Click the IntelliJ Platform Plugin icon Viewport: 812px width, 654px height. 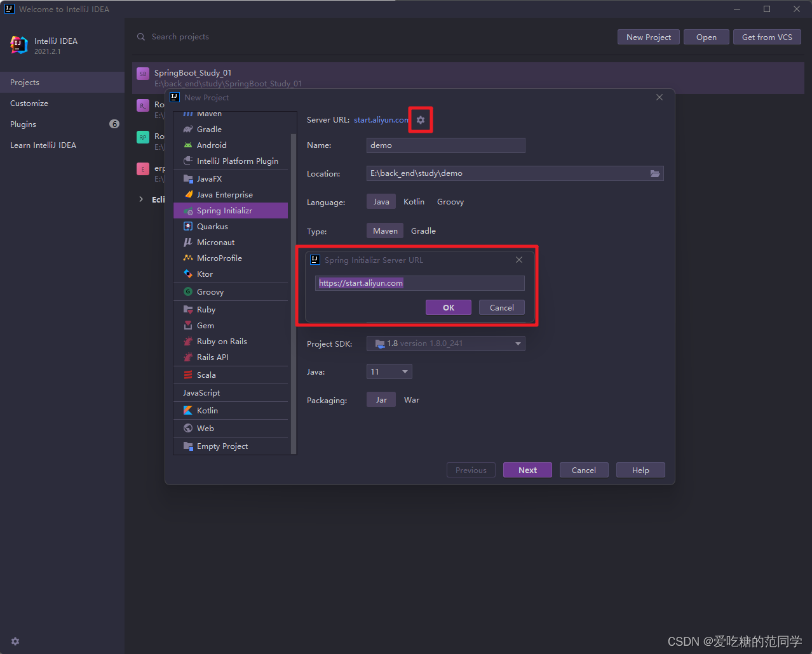(188, 161)
